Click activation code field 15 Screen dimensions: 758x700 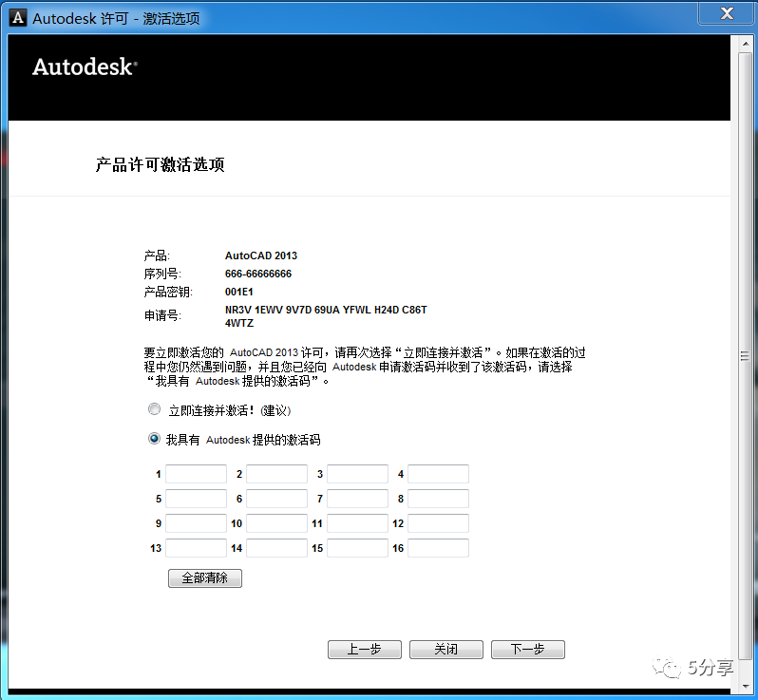click(x=358, y=548)
